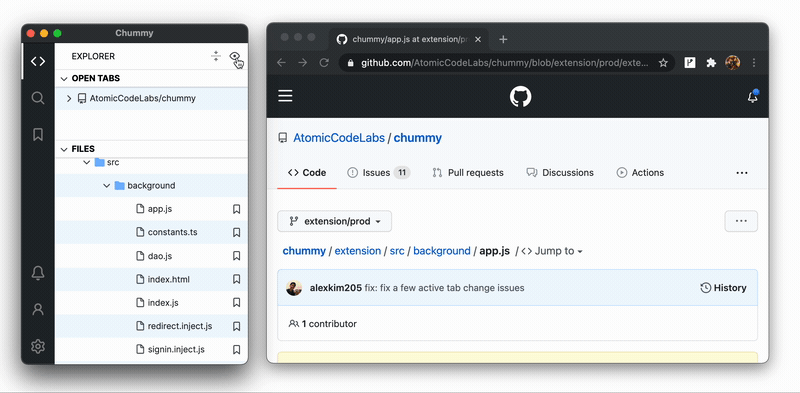Screen dimensions: 800x393
Task: Switch to the Issues tab
Action: coord(378,173)
